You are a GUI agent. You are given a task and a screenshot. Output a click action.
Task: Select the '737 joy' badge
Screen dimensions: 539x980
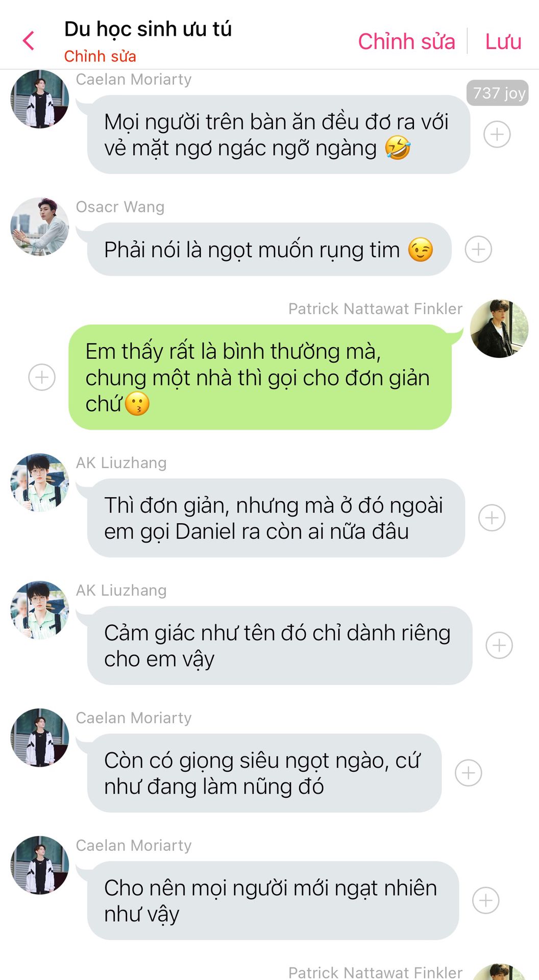tap(498, 93)
